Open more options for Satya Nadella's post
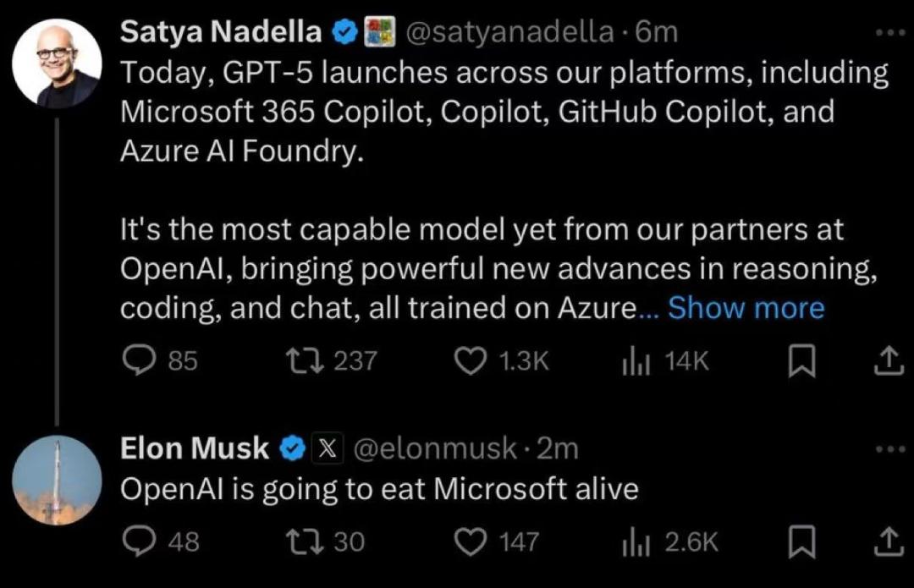The width and height of the screenshot is (914, 588). pyautogui.click(x=890, y=32)
